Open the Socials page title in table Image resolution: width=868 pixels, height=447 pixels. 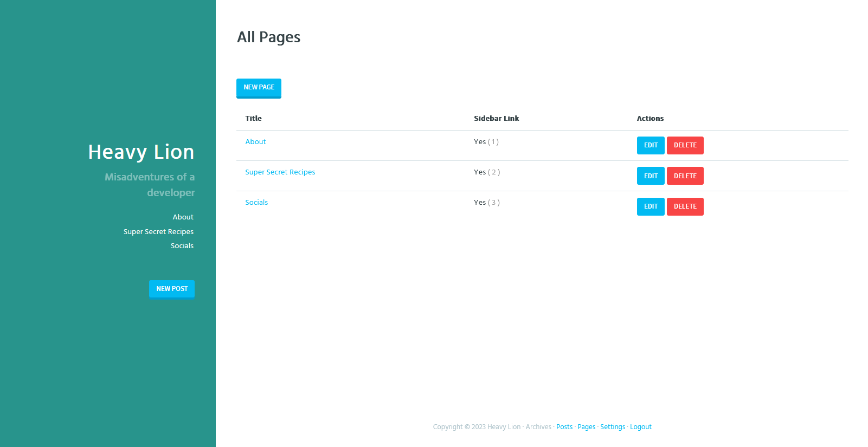coord(256,203)
